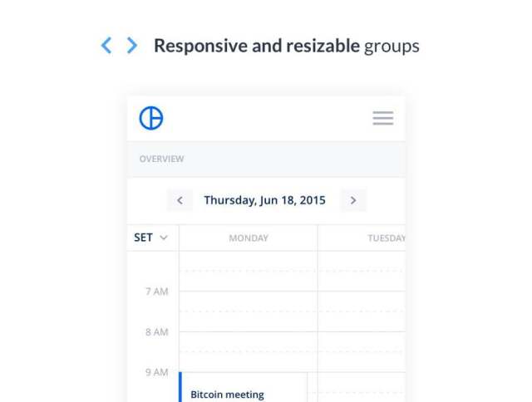Click the Responsive and resizable groups heading

(287, 47)
